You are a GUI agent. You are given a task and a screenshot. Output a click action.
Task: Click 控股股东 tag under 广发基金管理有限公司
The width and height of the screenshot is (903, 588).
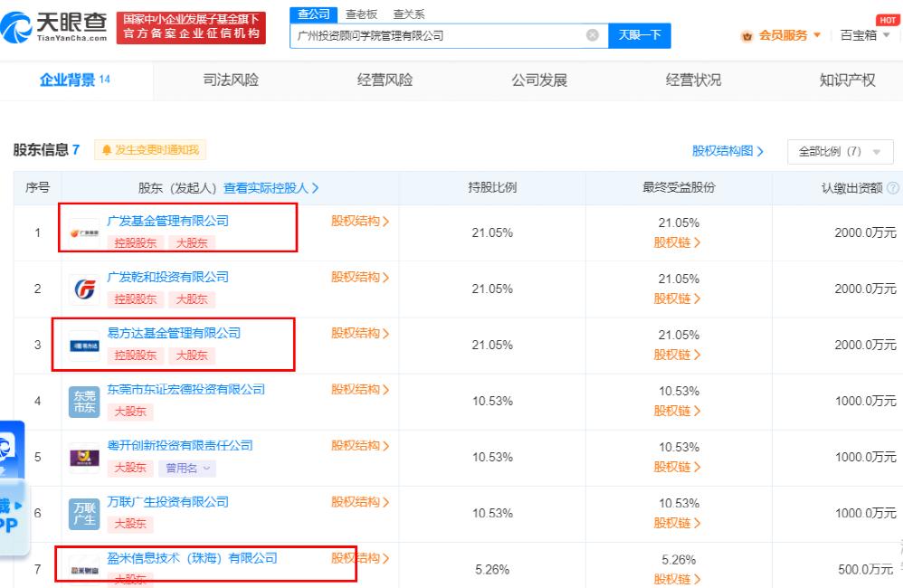(x=136, y=243)
